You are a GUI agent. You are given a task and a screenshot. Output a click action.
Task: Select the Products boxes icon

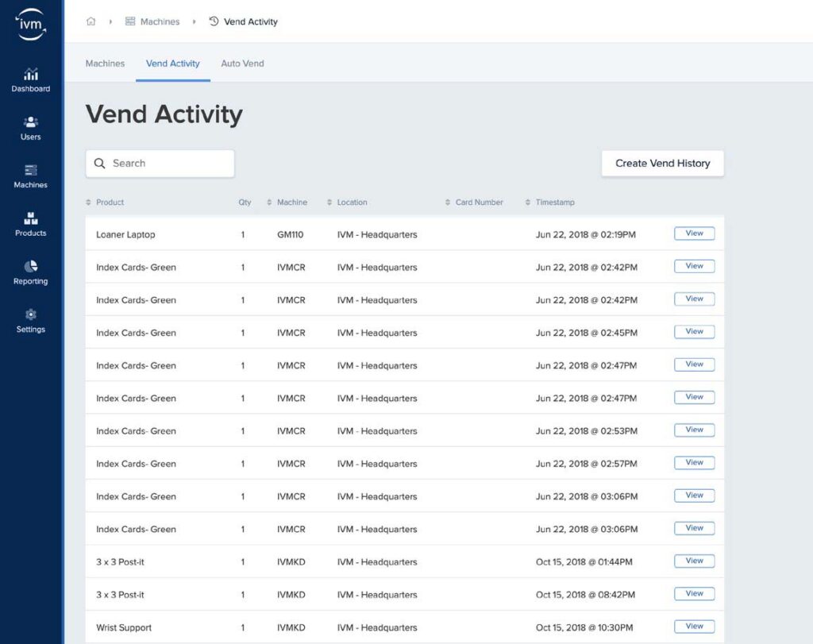point(31,218)
